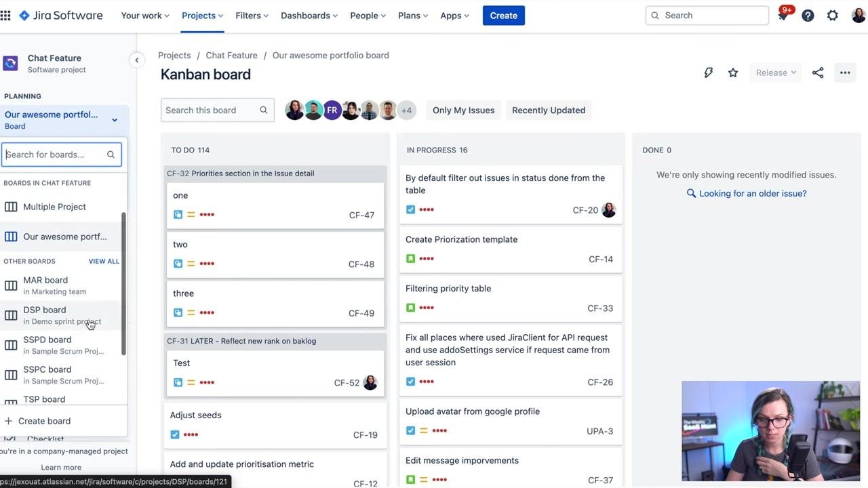
Task: Collapse the sidebar with the arrow button
Action: pyautogui.click(x=136, y=60)
